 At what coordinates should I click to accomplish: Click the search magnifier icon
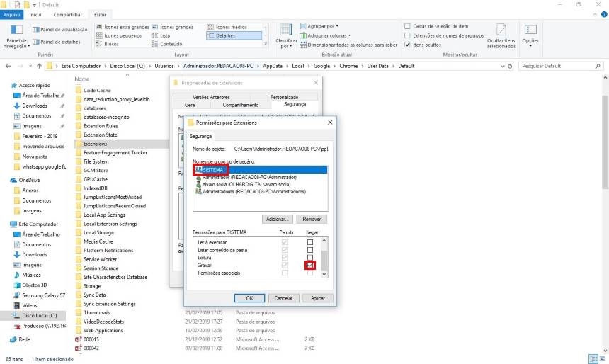598,66
